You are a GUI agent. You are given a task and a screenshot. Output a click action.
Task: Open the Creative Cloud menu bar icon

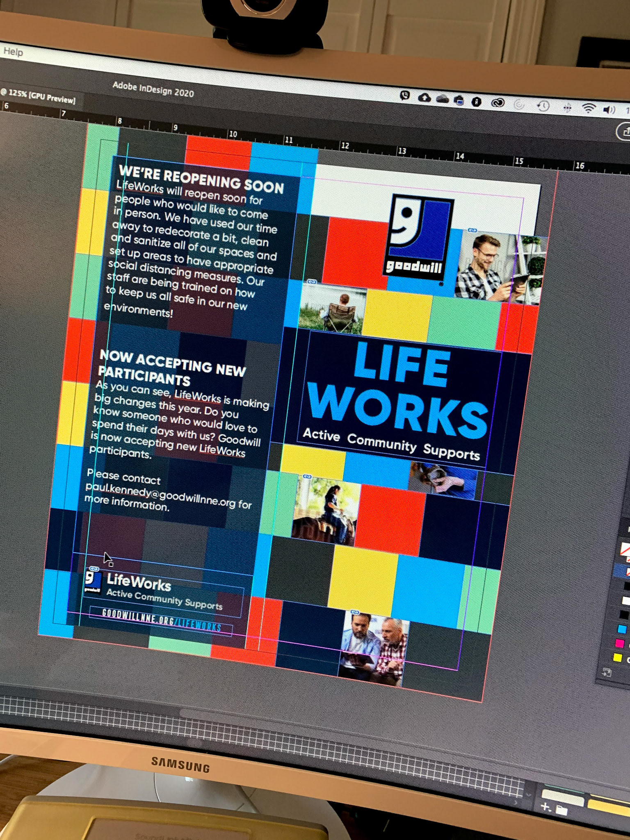(498, 103)
